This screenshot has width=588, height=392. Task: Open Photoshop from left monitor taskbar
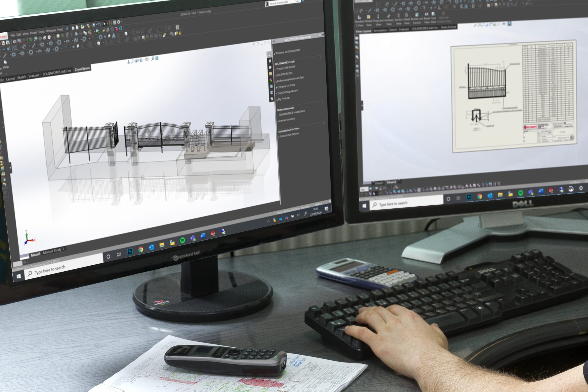tap(130, 252)
